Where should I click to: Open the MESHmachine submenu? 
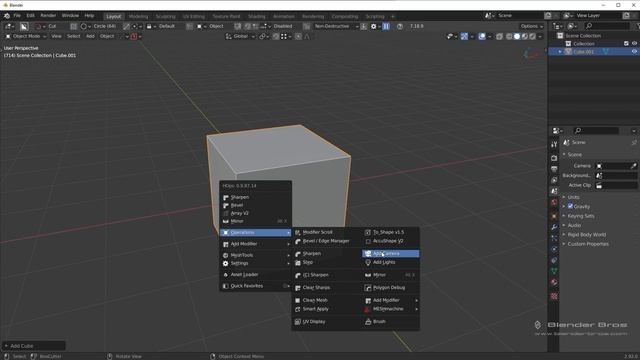(391, 309)
